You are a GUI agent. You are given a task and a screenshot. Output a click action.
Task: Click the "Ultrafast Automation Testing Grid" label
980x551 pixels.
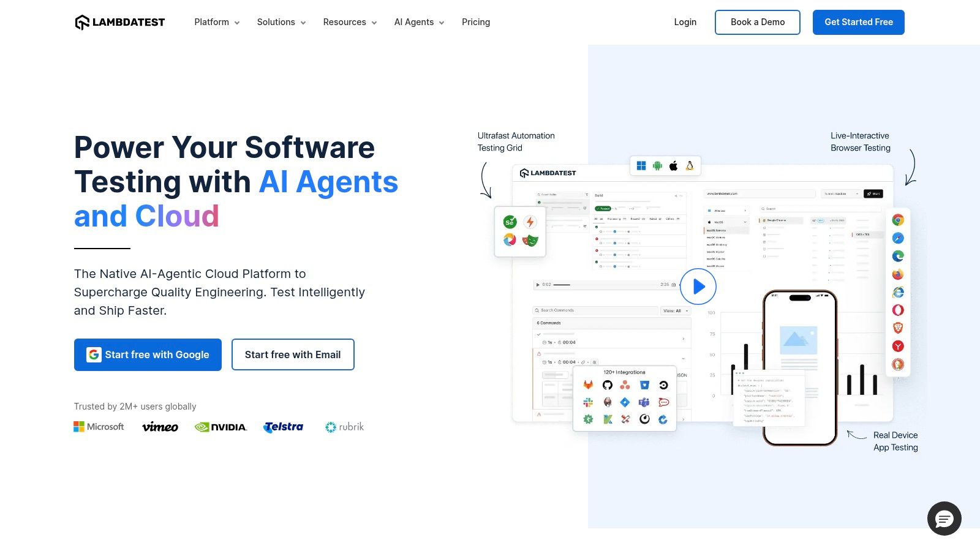click(x=516, y=142)
